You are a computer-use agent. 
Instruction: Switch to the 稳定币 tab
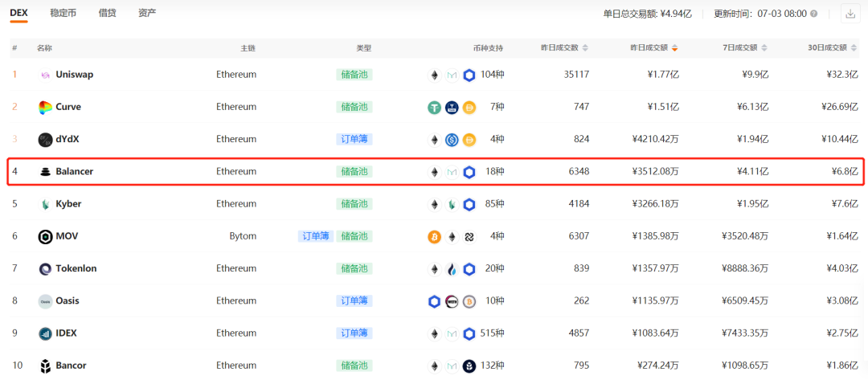63,14
